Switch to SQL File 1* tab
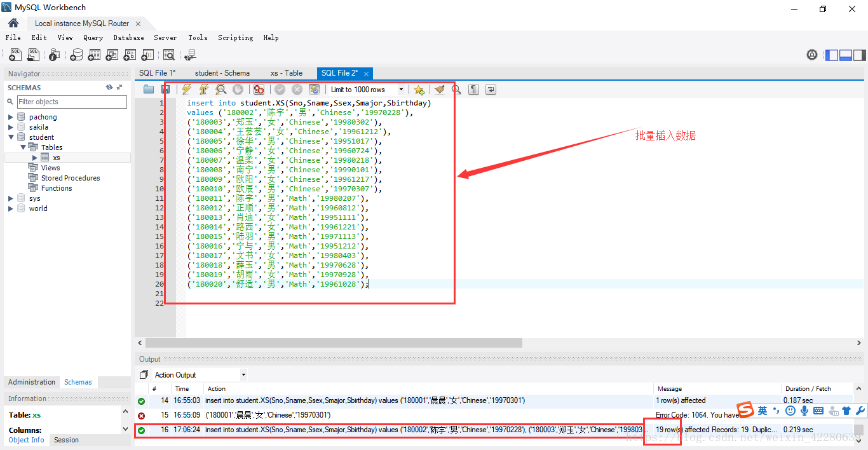Viewport: 868px width, 450px height. pos(158,73)
